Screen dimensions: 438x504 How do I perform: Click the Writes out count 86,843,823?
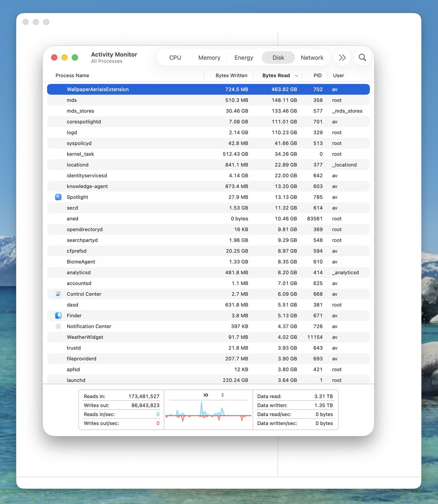tap(146, 405)
